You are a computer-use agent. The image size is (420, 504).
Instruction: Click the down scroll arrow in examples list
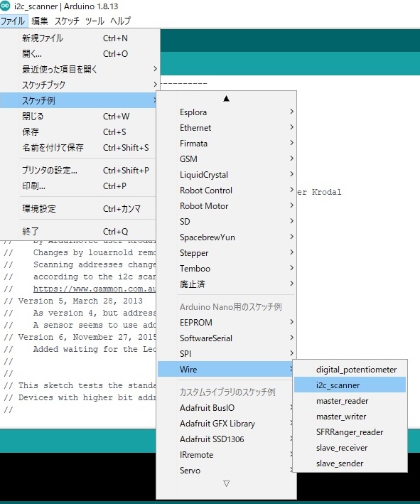226,483
